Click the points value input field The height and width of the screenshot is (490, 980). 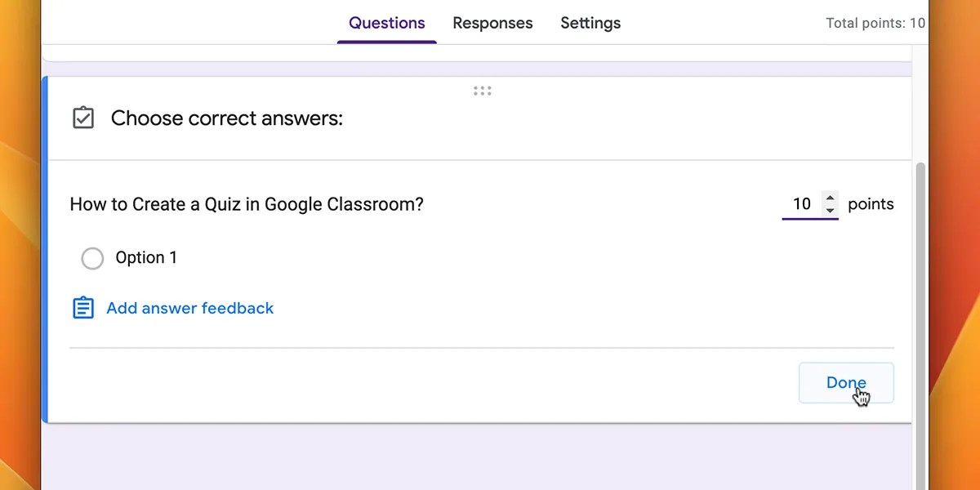coord(801,203)
